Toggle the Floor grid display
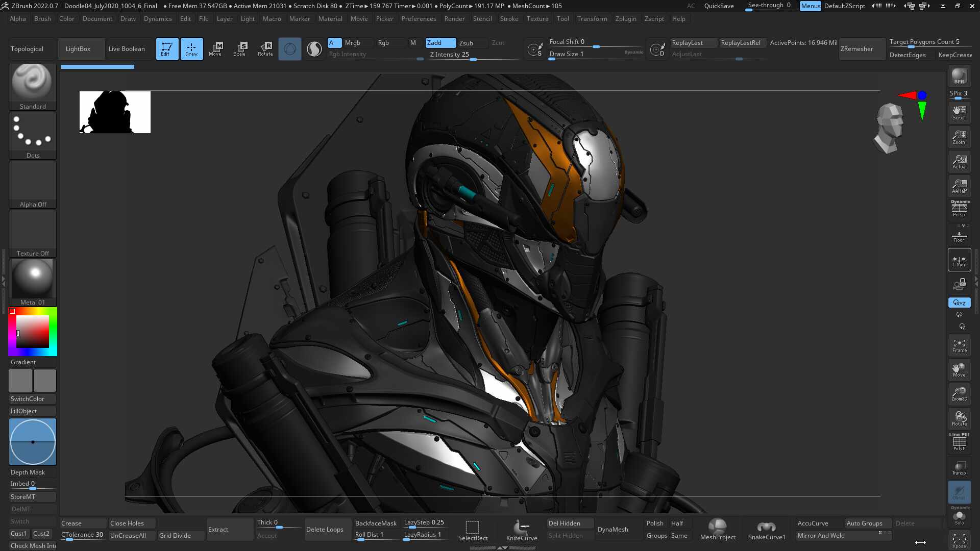The width and height of the screenshot is (980, 551). tap(959, 236)
